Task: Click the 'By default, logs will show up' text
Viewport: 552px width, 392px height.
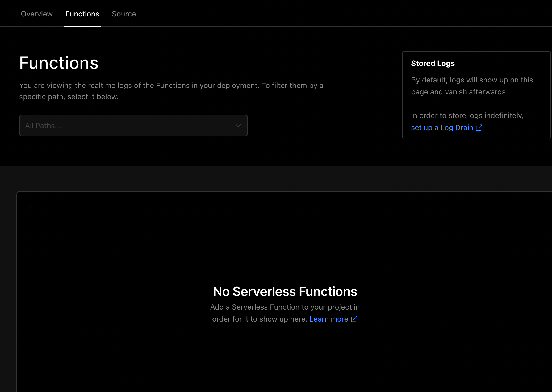Action: click(472, 86)
